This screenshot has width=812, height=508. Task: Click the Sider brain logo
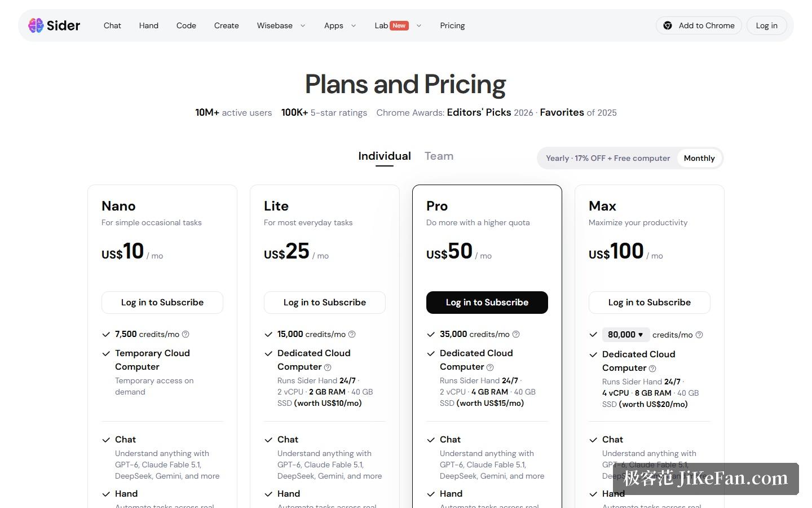[x=36, y=25]
